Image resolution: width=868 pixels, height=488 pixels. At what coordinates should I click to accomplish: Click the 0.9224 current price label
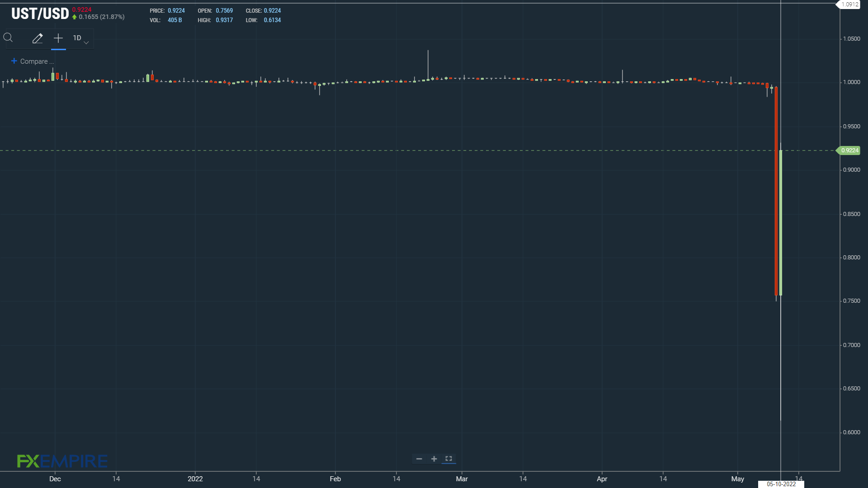tap(849, 150)
